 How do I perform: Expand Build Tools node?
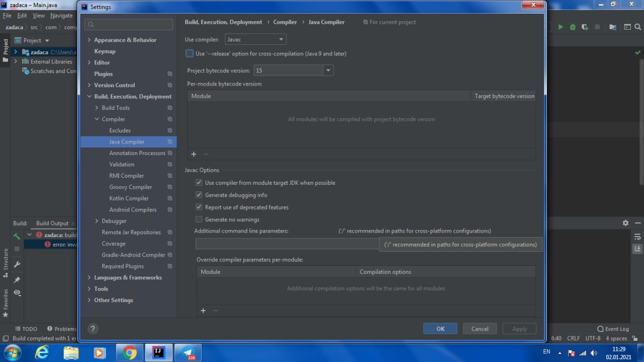(97, 108)
